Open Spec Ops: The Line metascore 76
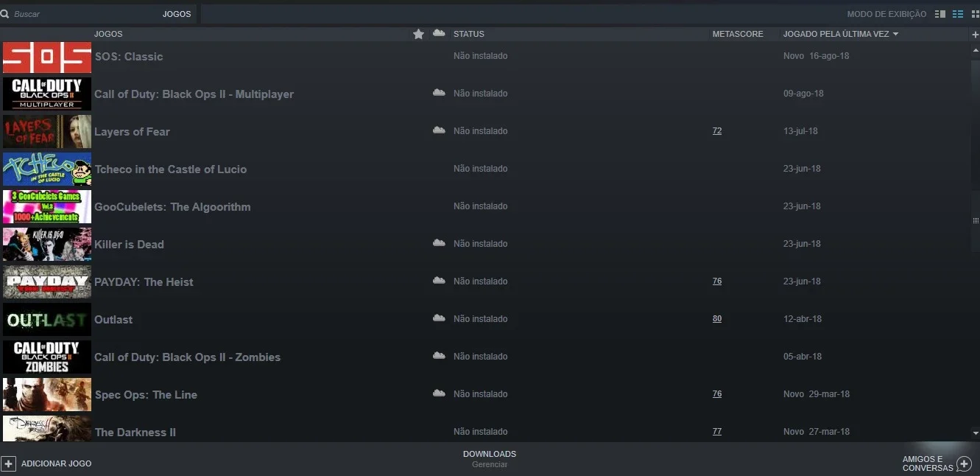Image resolution: width=980 pixels, height=476 pixels. [x=717, y=394]
